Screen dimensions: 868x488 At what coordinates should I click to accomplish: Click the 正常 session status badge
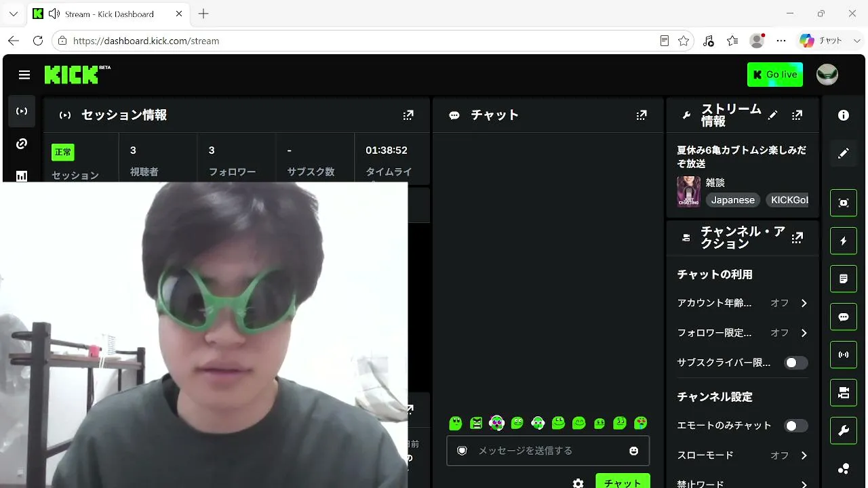[62, 152]
